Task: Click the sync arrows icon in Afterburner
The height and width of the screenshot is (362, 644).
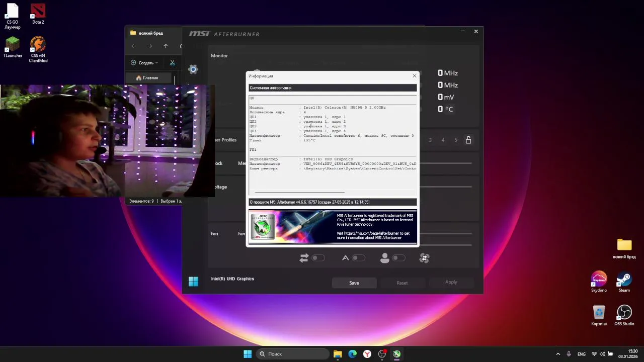Action: 304,258
